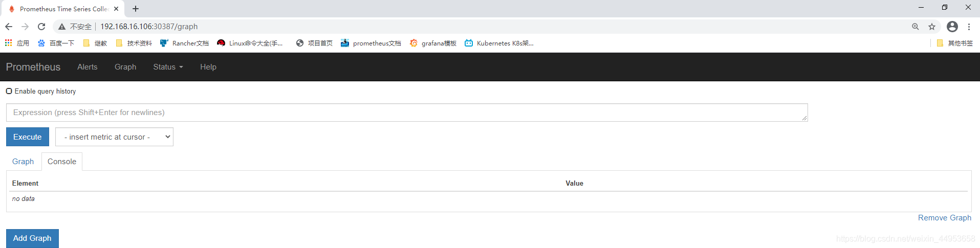
Task: Open the grafana模板 bookmark
Action: (433, 43)
